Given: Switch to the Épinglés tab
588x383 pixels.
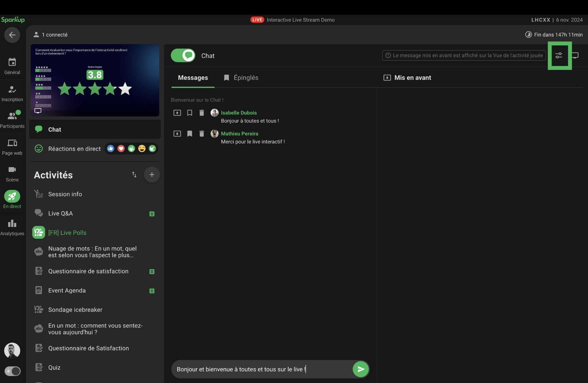Looking at the screenshot, I should click(x=241, y=78).
